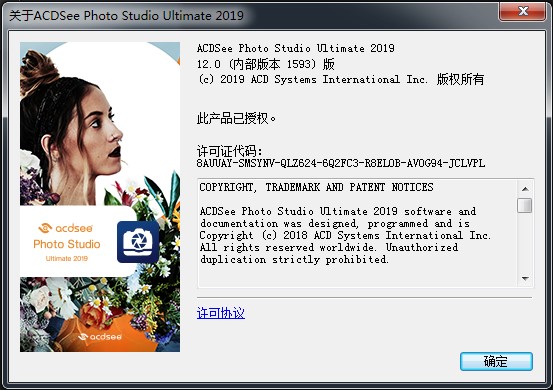Click the title bar text 关于ACDSee Photo Studio
The height and width of the screenshot is (390, 553).
pyautogui.click(x=126, y=16)
